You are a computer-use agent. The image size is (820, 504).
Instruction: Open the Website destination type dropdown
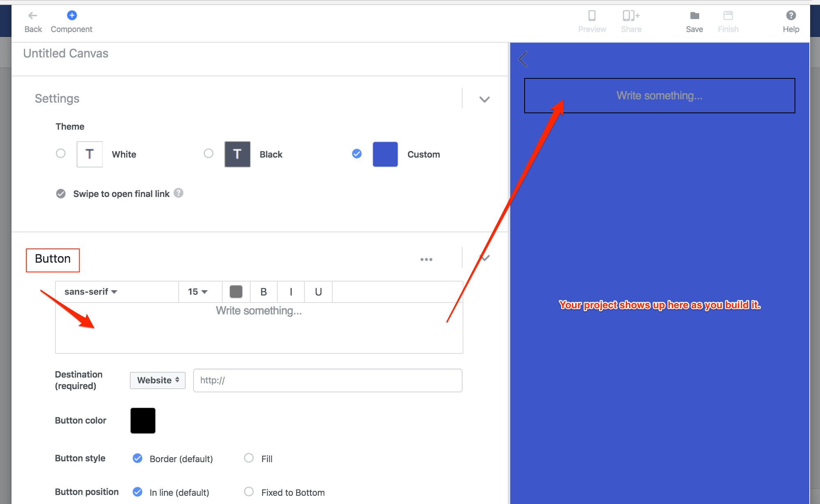click(x=158, y=380)
